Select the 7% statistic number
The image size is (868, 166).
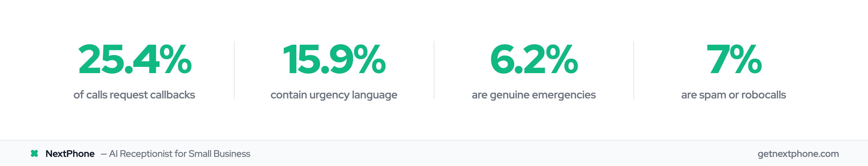[x=733, y=59]
